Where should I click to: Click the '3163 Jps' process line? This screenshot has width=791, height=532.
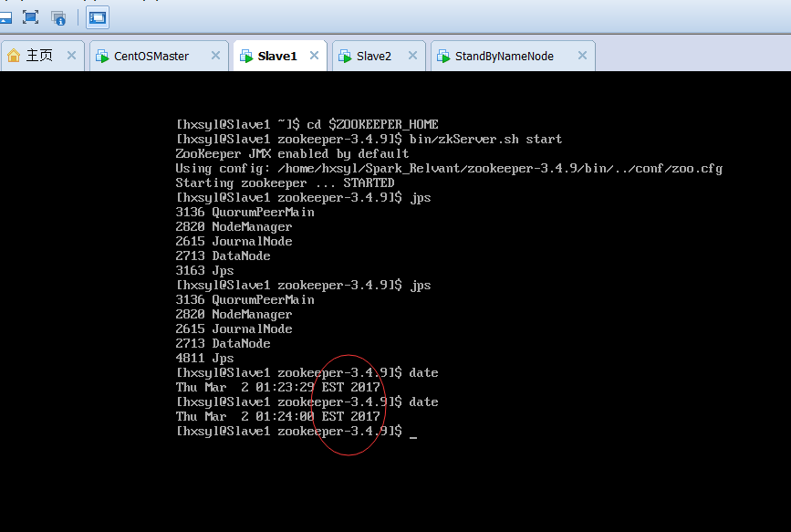pos(204,270)
